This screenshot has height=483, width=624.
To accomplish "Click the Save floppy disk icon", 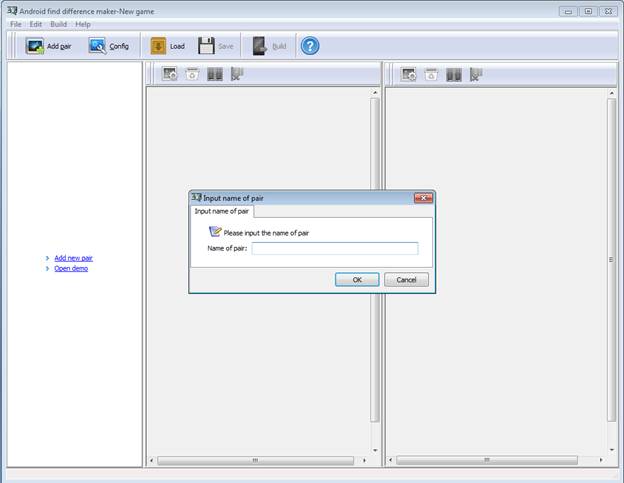I will point(206,46).
